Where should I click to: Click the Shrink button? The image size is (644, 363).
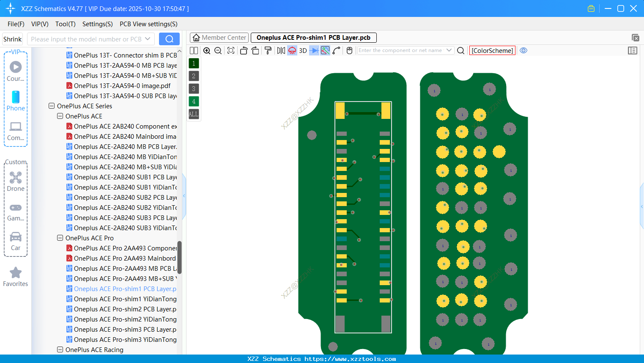(13, 39)
